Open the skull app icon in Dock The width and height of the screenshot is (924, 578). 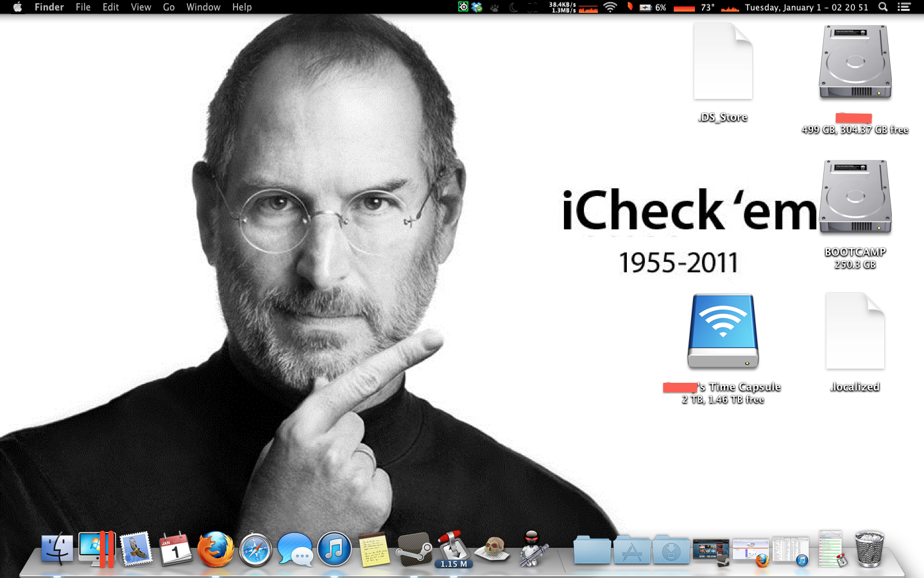point(493,550)
